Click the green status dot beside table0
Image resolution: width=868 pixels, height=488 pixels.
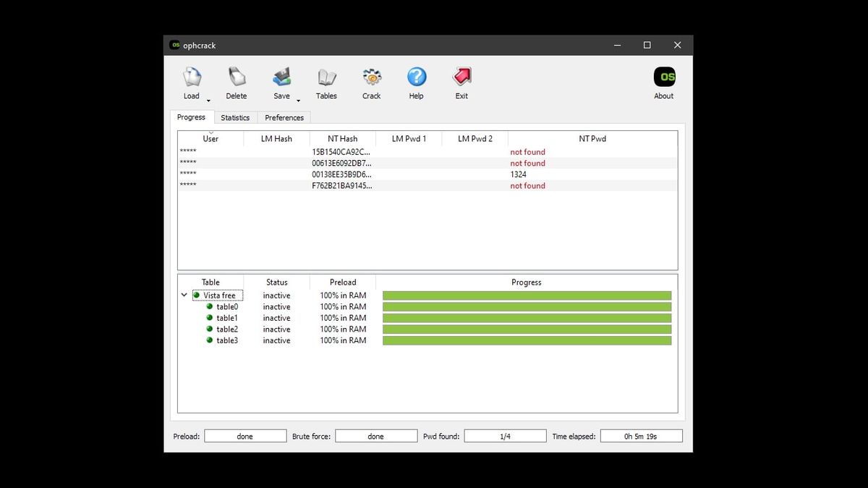[210, 306]
